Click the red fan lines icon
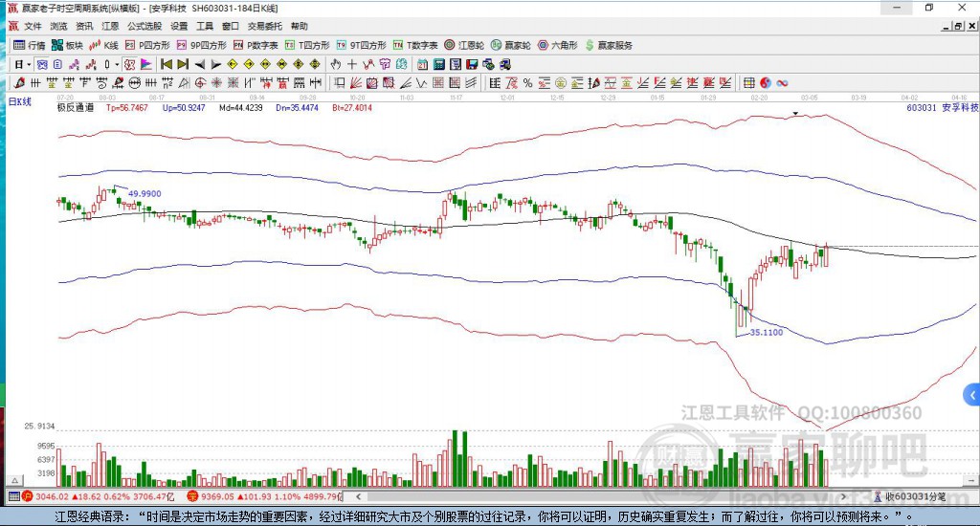 point(356,83)
